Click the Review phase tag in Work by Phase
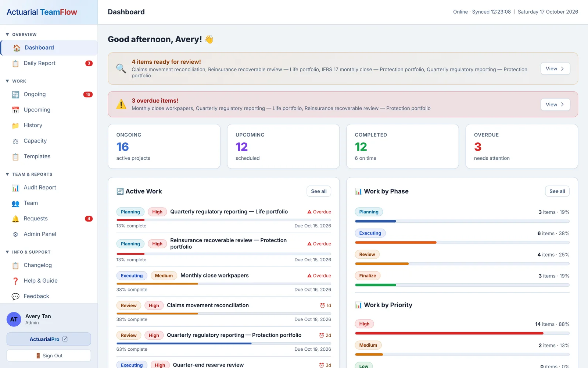Screen dimensions: 588x368 click(367, 255)
